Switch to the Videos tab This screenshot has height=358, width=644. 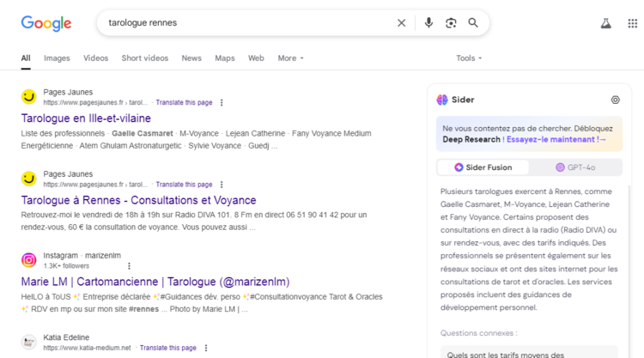coord(95,58)
